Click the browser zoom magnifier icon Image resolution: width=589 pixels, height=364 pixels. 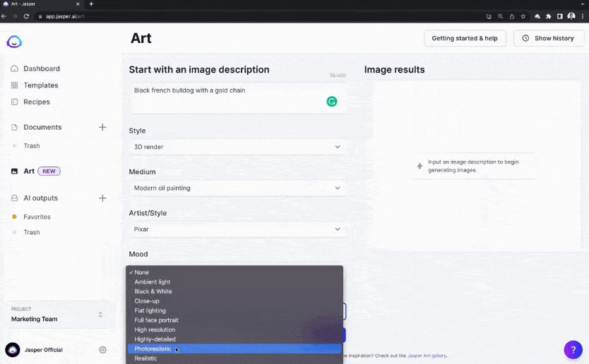pyautogui.click(x=500, y=16)
